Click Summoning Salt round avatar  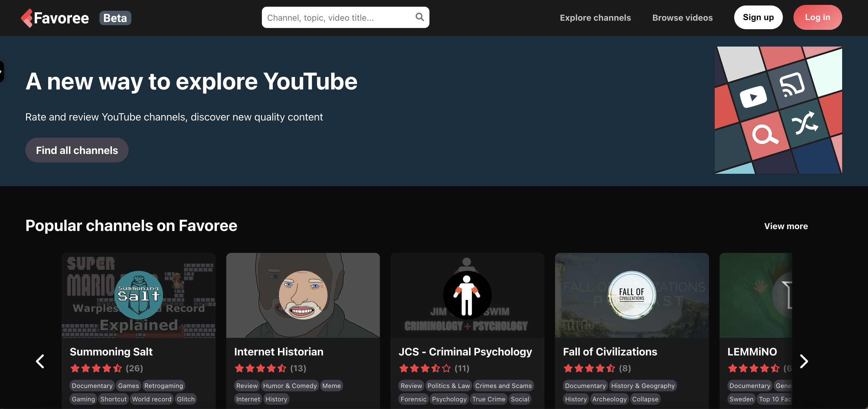(x=138, y=295)
